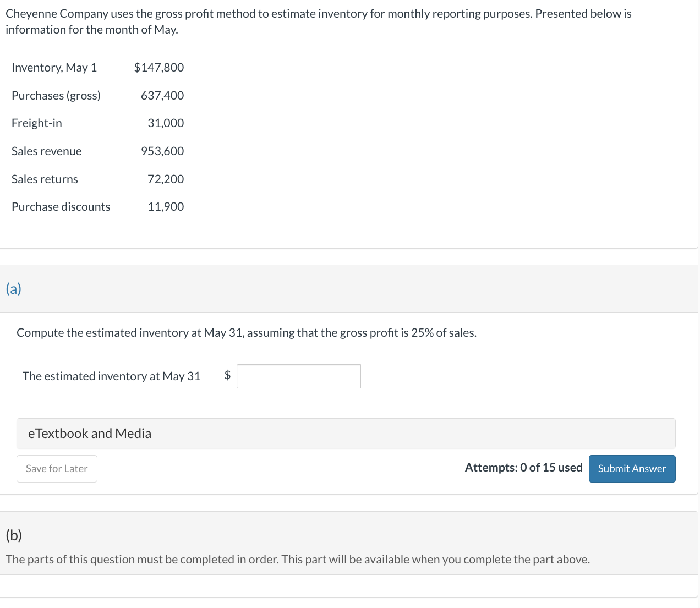Click the estimated inventory at May 31 input field
Image resolution: width=700 pixels, height=608 pixels.
point(299,376)
